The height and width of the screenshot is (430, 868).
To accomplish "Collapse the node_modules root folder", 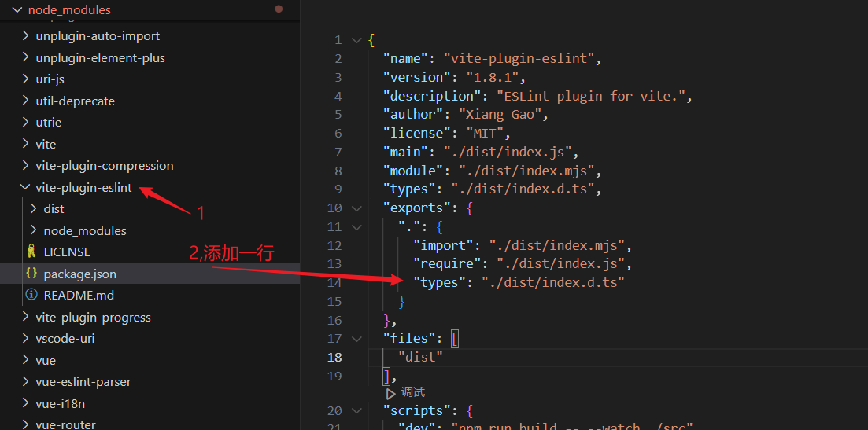I will click(x=17, y=10).
